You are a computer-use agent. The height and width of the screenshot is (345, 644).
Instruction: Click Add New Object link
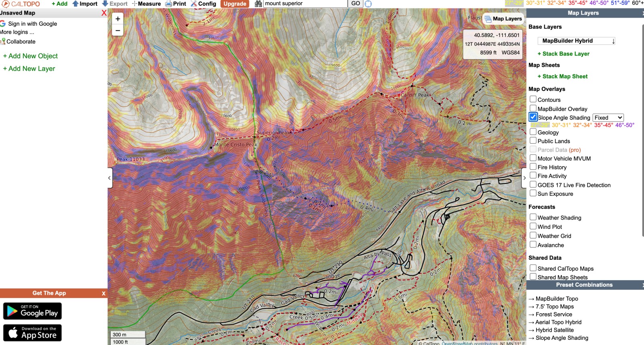click(31, 56)
